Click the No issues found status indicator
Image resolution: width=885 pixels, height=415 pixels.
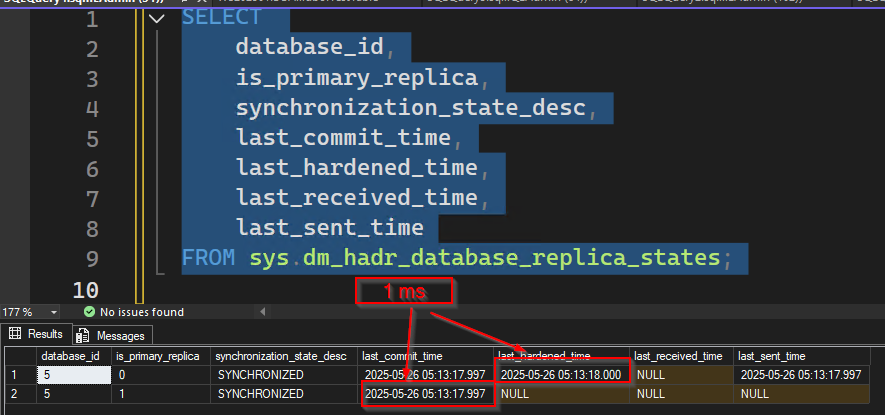point(133,312)
